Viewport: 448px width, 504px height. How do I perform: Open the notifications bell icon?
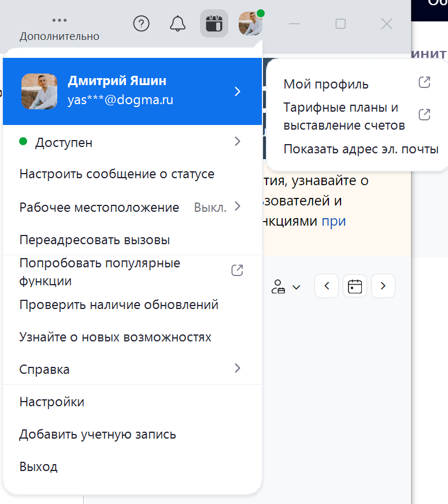pyautogui.click(x=177, y=24)
